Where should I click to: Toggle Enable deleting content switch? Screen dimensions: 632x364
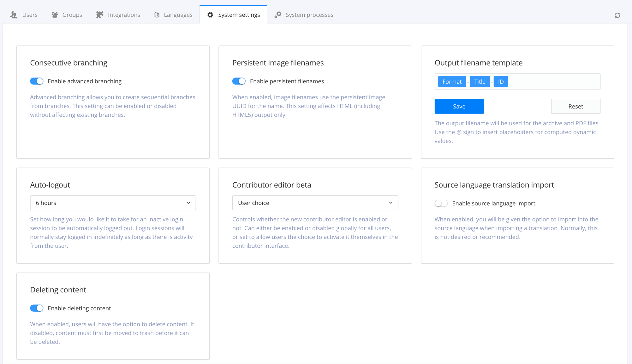(37, 308)
